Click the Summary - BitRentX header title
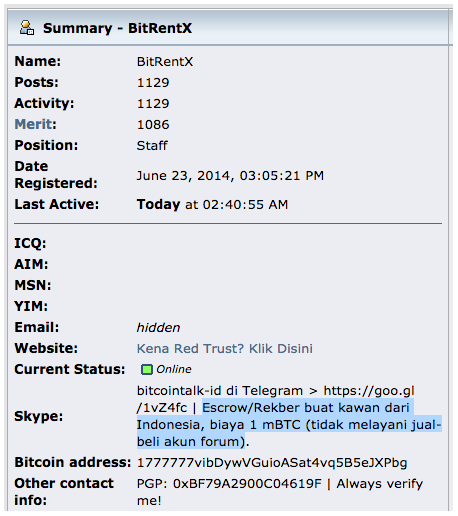Image resolution: width=458 pixels, height=516 pixels. 117,28
